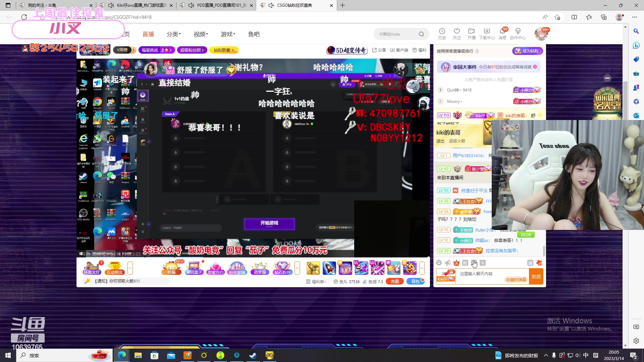Open the 潮玩盒子 icon

[194, 268]
